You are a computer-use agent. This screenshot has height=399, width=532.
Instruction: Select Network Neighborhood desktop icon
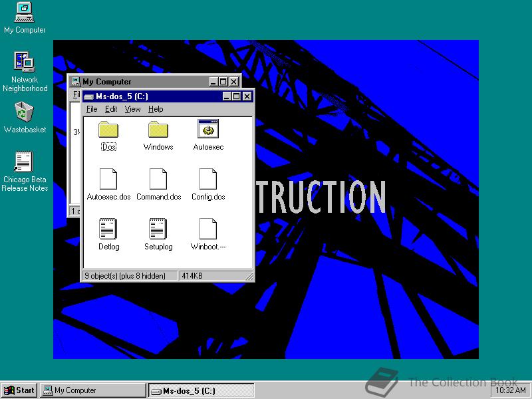click(x=25, y=72)
